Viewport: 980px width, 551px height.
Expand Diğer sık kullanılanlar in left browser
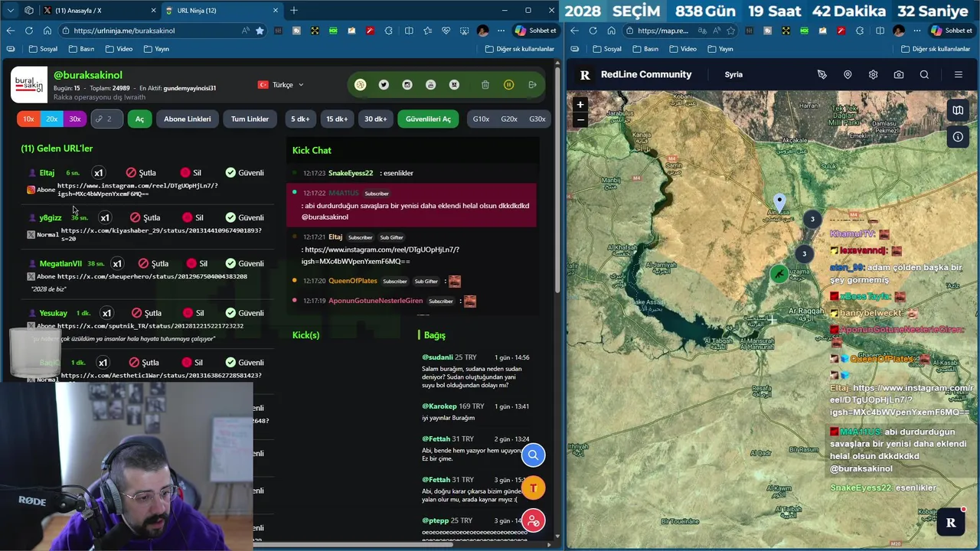520,49
